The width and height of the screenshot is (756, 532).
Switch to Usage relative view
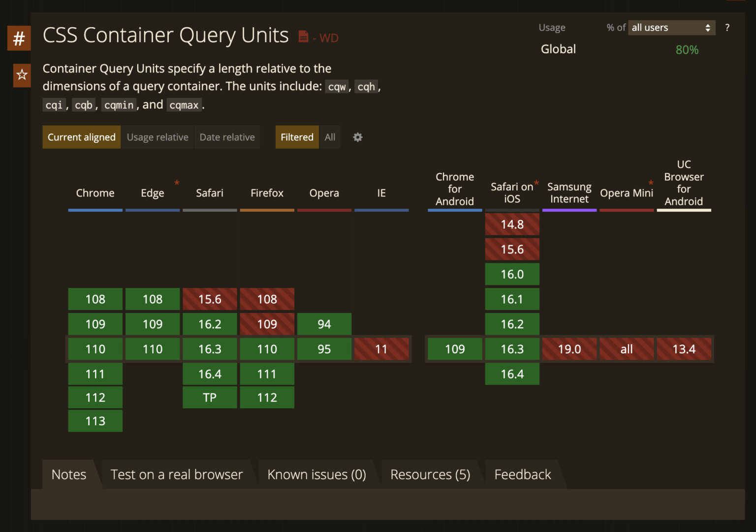pyautogui.click(x=157, y=137)
